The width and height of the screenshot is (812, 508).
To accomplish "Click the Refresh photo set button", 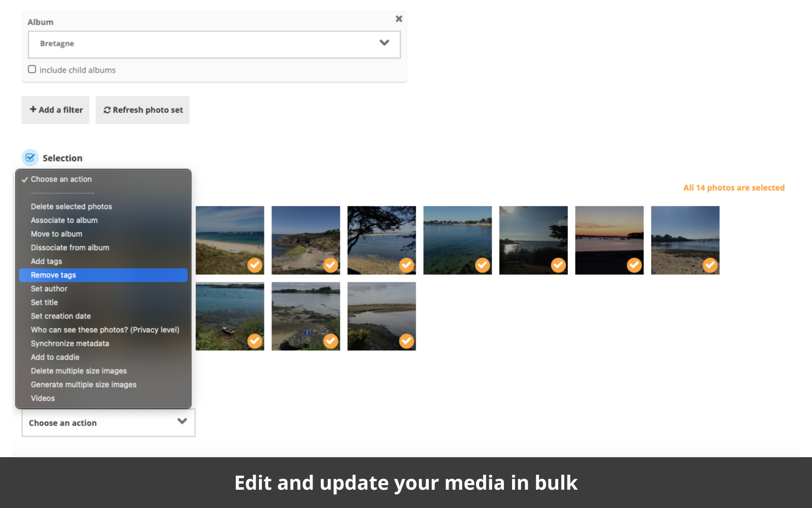I will tap(143, 110).
